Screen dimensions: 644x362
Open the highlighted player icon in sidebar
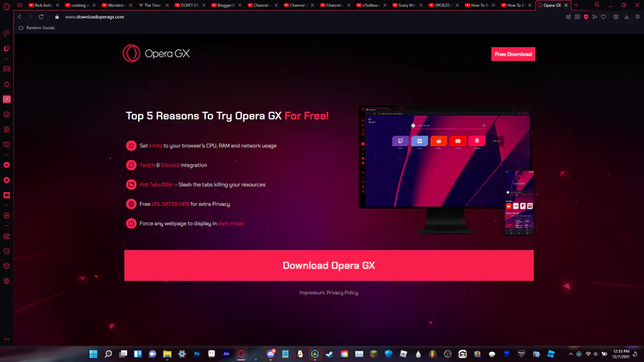[x=6, y=99]
